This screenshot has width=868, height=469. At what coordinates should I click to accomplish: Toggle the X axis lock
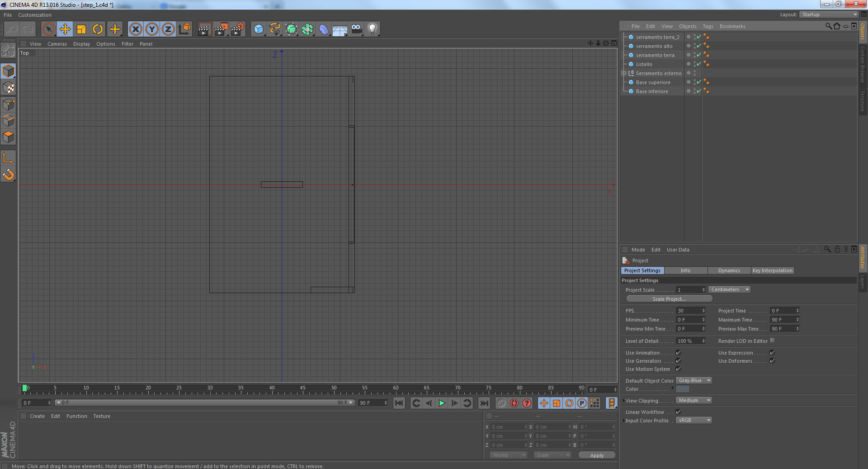tap(136, 29)
